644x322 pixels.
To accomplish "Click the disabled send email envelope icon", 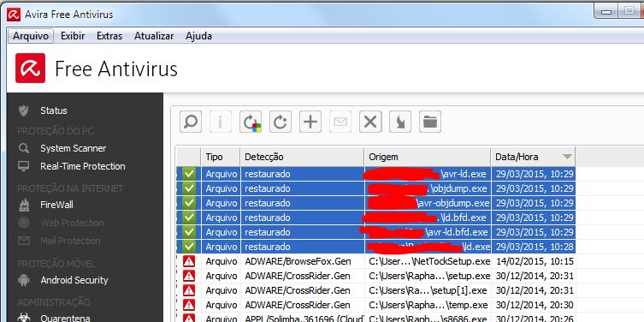I will (340, 122).
